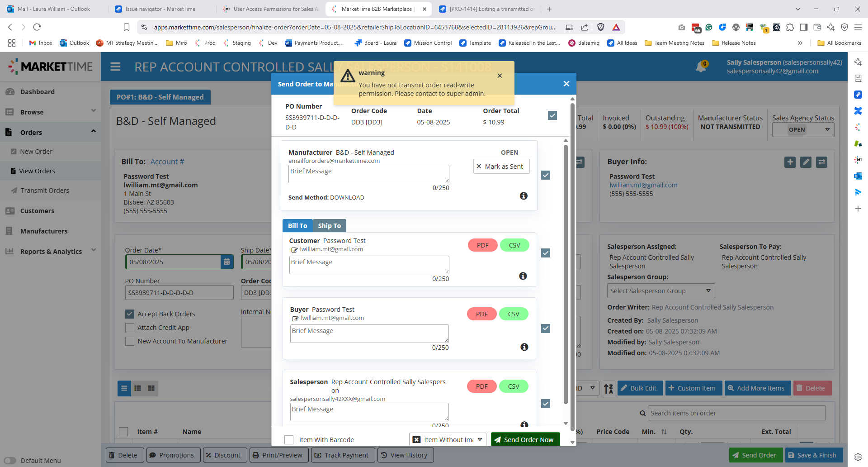This screenshot has width=868, height=467.
Task: Toggle the Default Menu switch
Action: pos(10,461)
